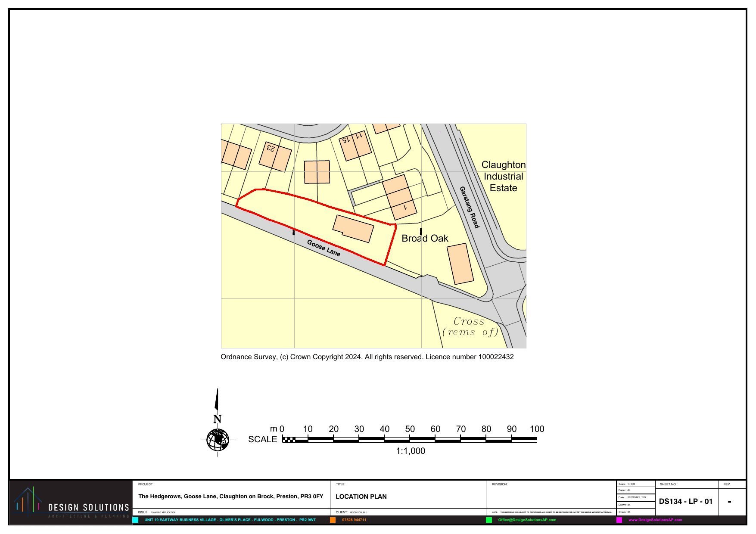This screenshot has height=534, width=756.
Task: Click the orange square beside phone number
Action: tap(333, 520)
